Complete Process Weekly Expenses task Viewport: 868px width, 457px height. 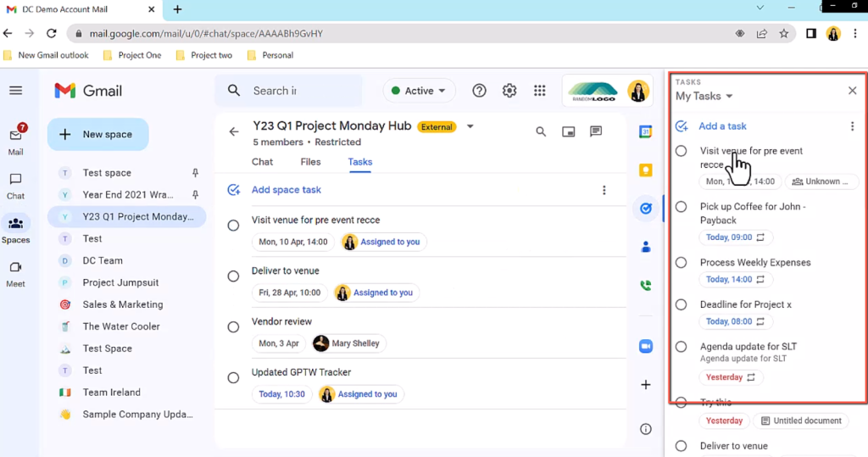(x=681, y=263)
